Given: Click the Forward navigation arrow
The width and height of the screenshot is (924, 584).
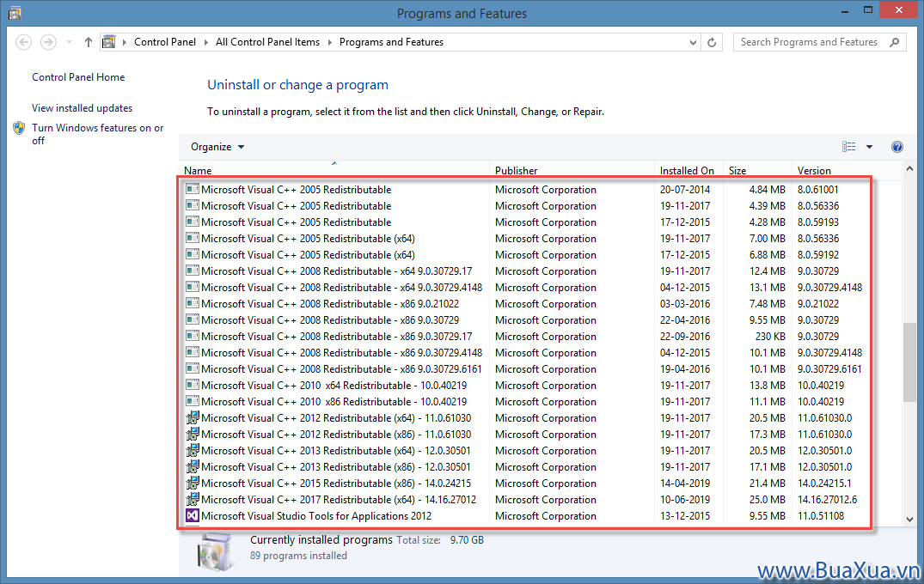Looking at the screenshot, I should 48,42.
